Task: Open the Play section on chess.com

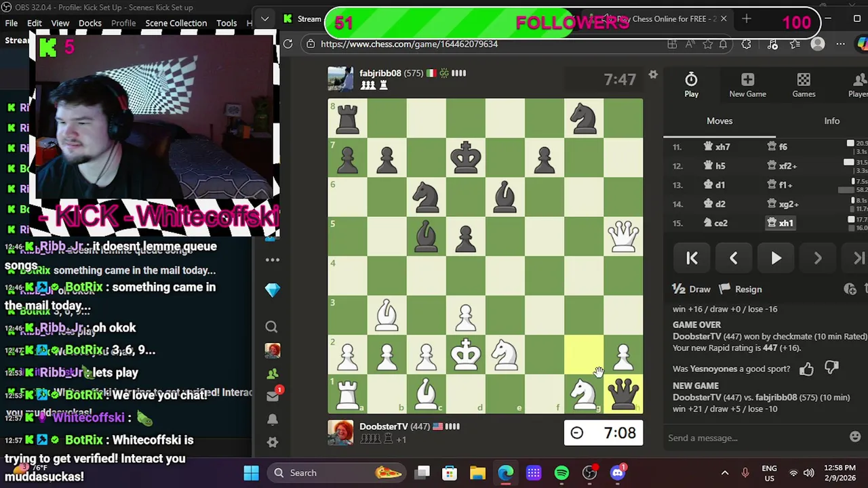Action: [691, 85]
